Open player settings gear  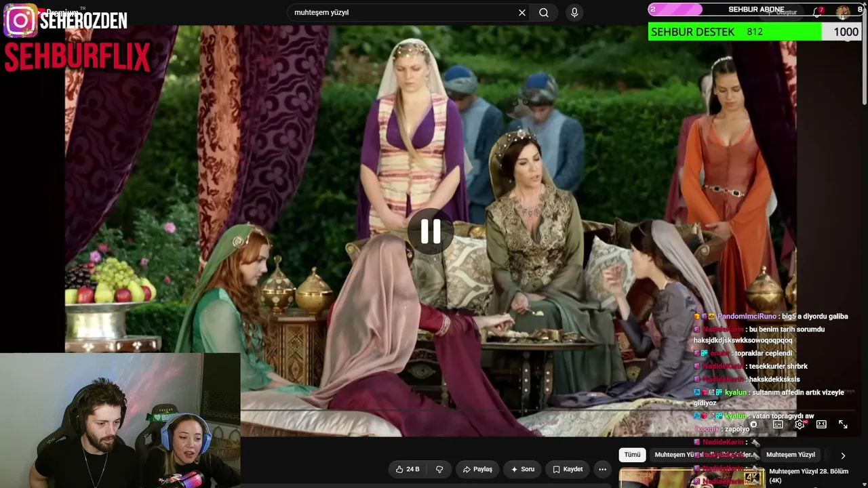(800, 424)
